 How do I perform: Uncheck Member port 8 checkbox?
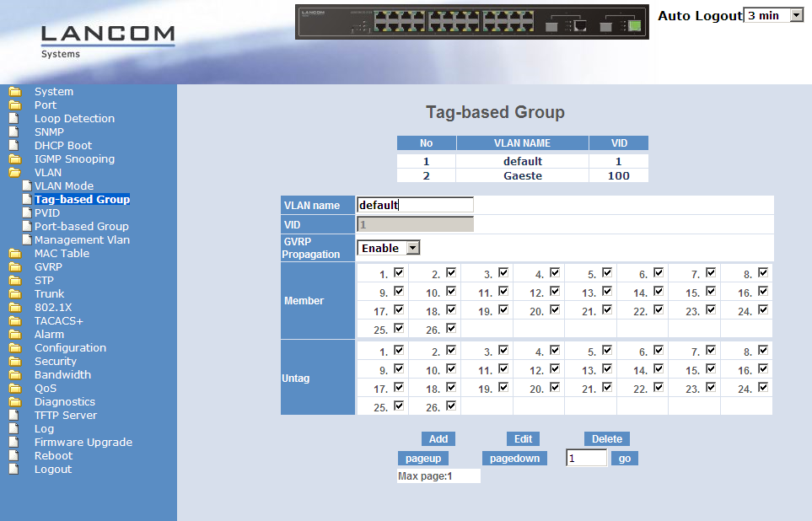[x=763, y=272]
